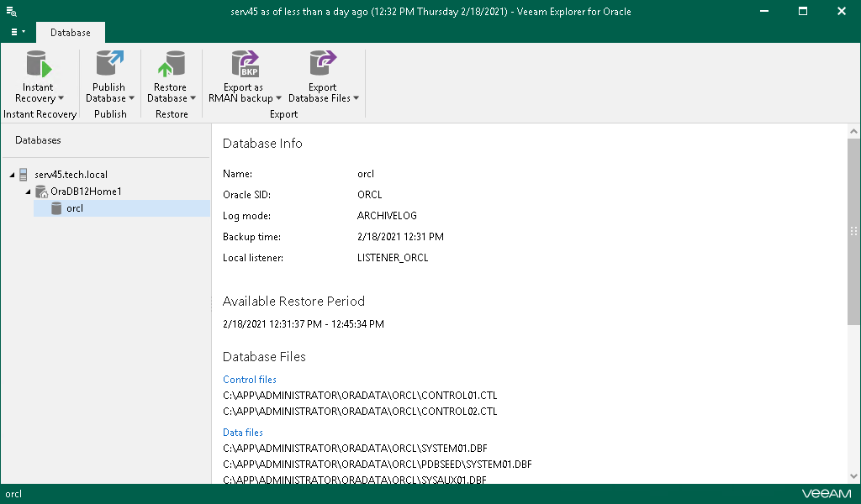Select the OraDB12Home1 tree item
Screen dimensions: 861x504
coord(86,192)
